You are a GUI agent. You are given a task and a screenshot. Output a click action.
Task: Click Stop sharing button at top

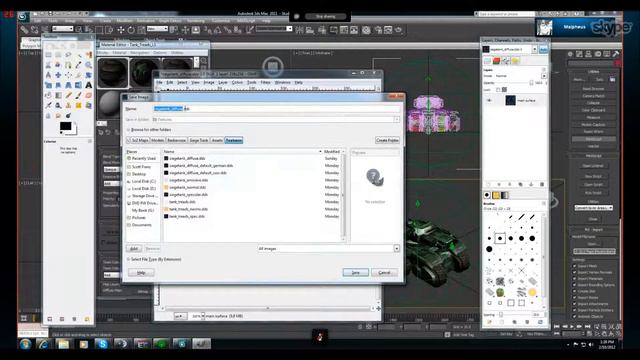pos(325,16)
